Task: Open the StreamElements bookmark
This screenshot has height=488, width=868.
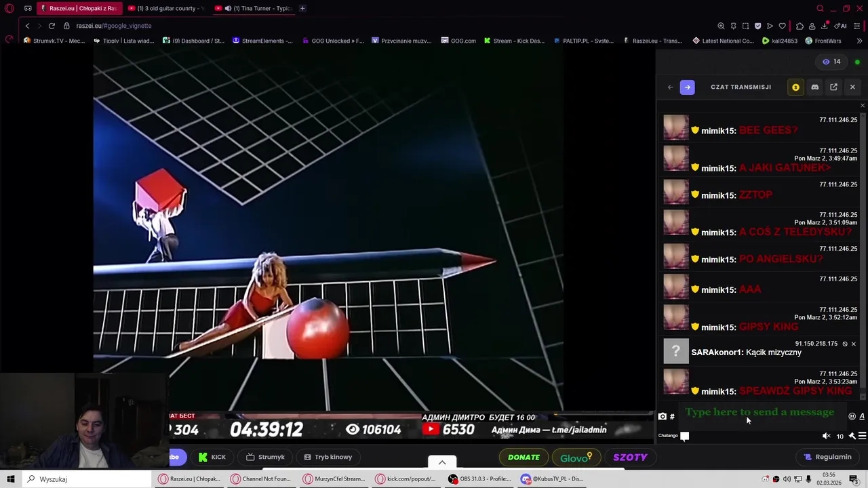Action: pyautogui.click(x=262, y=41)
